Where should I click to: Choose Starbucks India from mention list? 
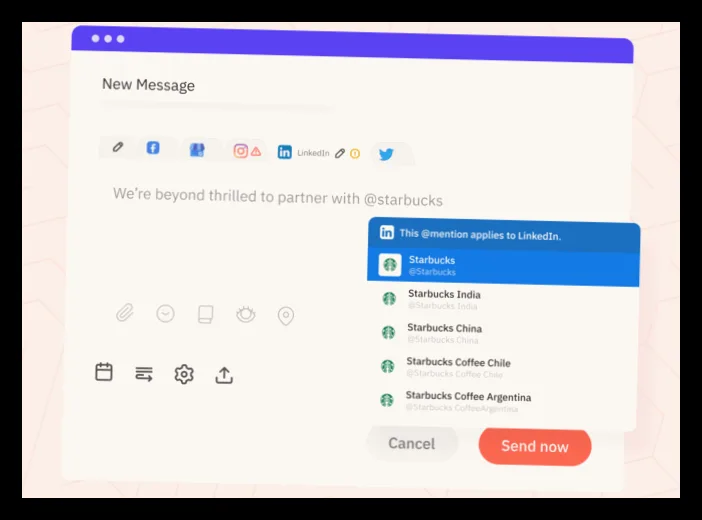[502, 300]
